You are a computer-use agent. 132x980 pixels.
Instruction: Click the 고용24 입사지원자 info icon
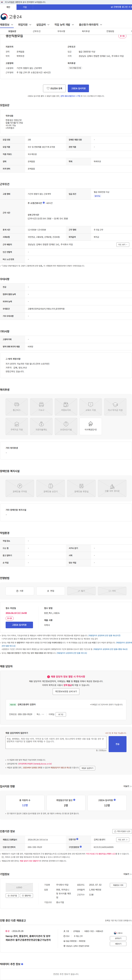(114, 800)
